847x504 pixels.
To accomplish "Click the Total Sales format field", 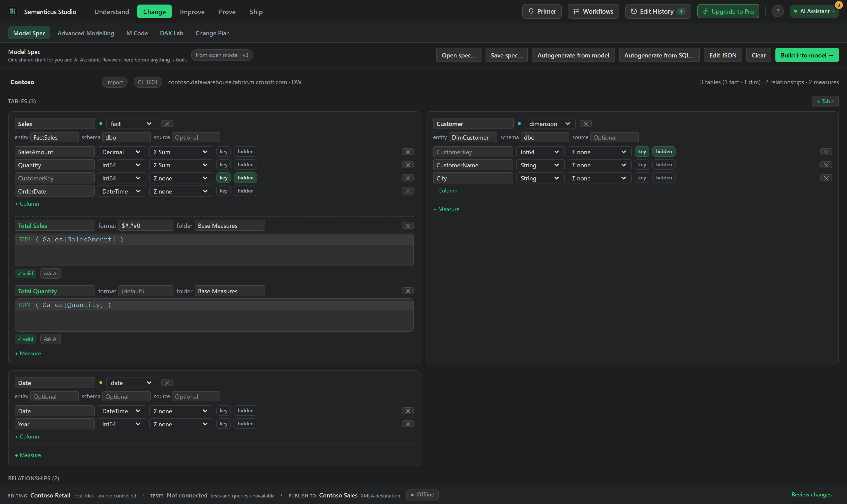I will (x=145, y=226).
